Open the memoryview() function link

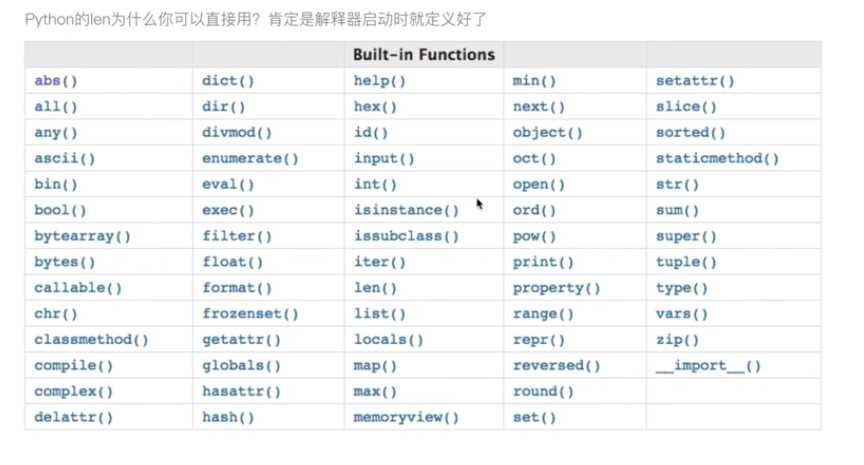point(406,418)
